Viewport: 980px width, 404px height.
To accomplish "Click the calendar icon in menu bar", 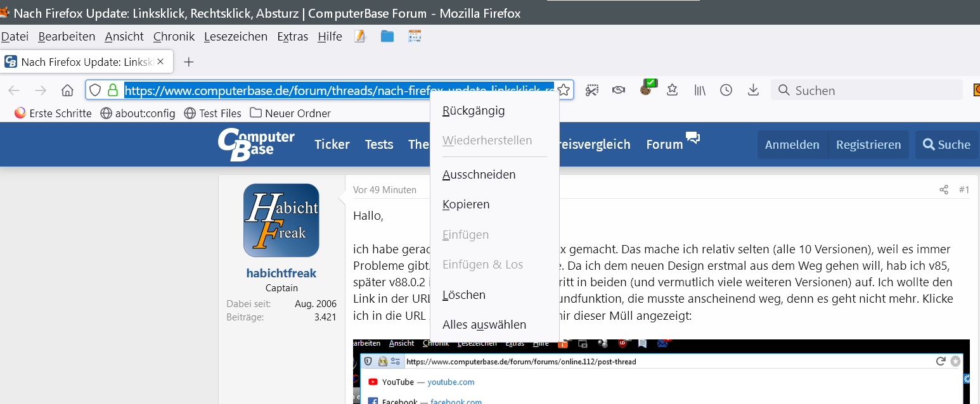I will (x=415, y=36).
